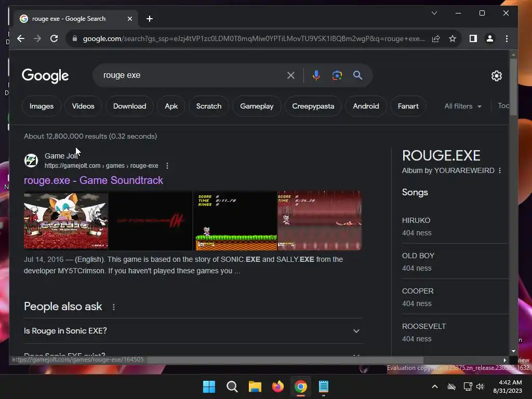
Task: Open the green hill gameplay thumbnail
Action: click(x=235, y=221)
